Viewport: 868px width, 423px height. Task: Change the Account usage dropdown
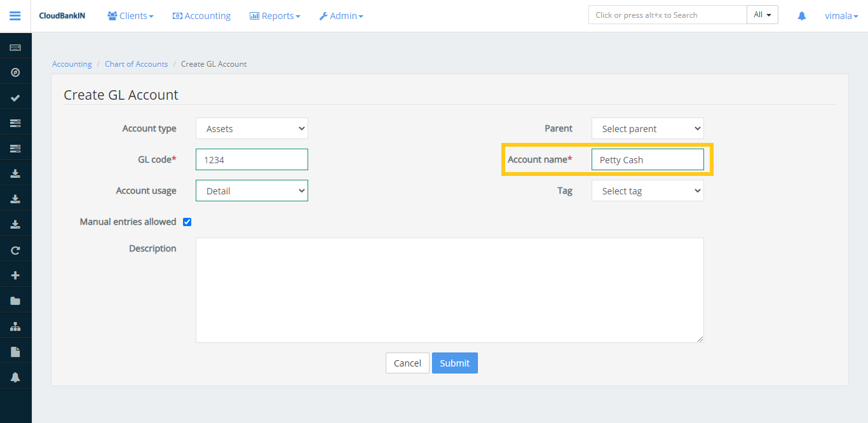252,190
